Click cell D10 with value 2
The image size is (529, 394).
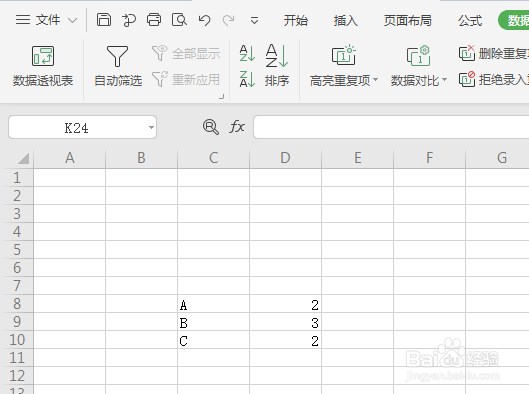pos(285,340)
